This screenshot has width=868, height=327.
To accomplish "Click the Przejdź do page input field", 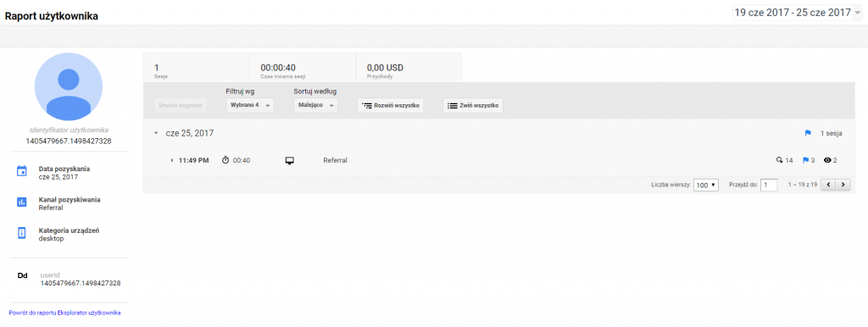I will [769, 186].
